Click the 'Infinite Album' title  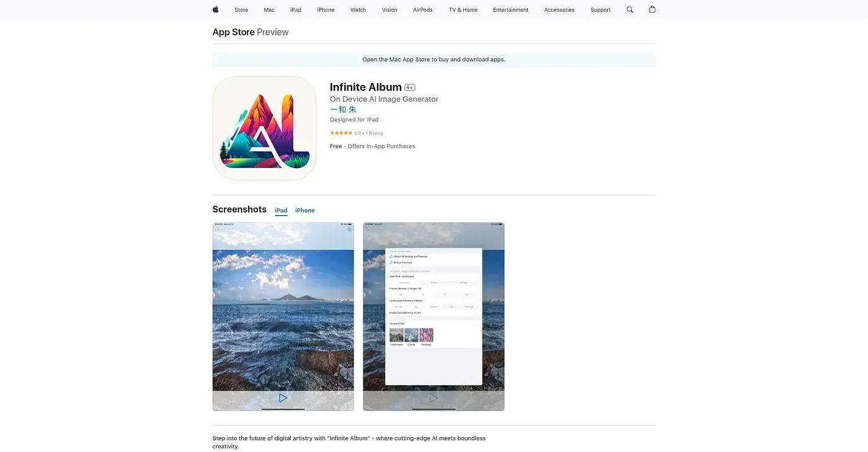[366, 87]
